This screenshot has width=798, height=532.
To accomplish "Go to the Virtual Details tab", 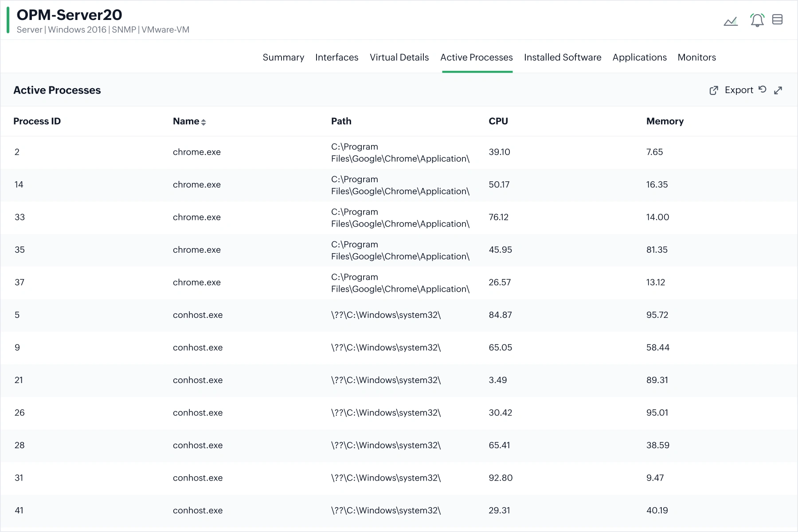I will click(399, 57).
